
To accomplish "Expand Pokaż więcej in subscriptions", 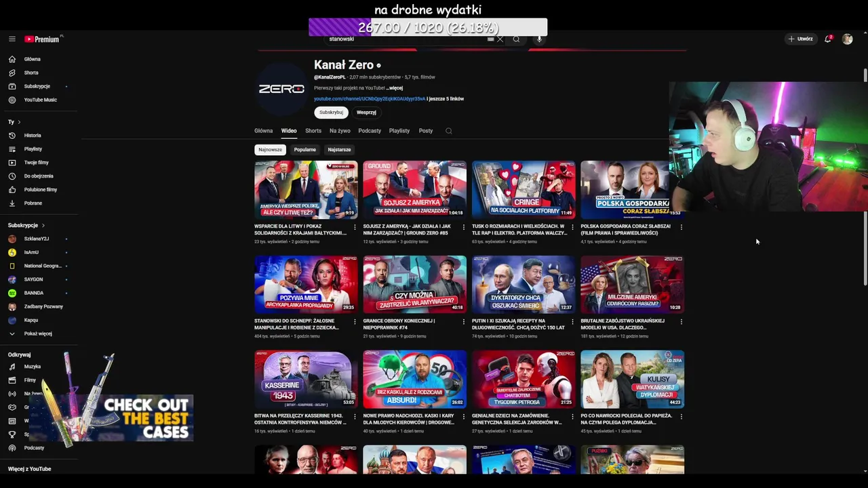I will point(38,333).
